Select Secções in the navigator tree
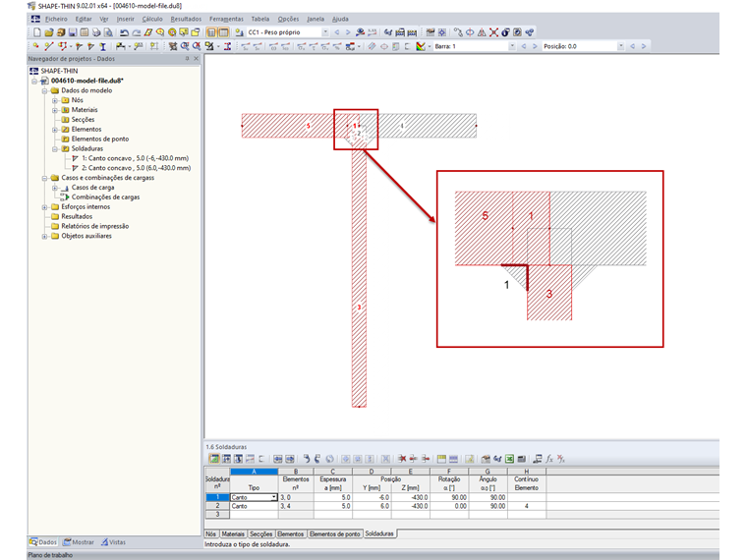 [83, 120]
